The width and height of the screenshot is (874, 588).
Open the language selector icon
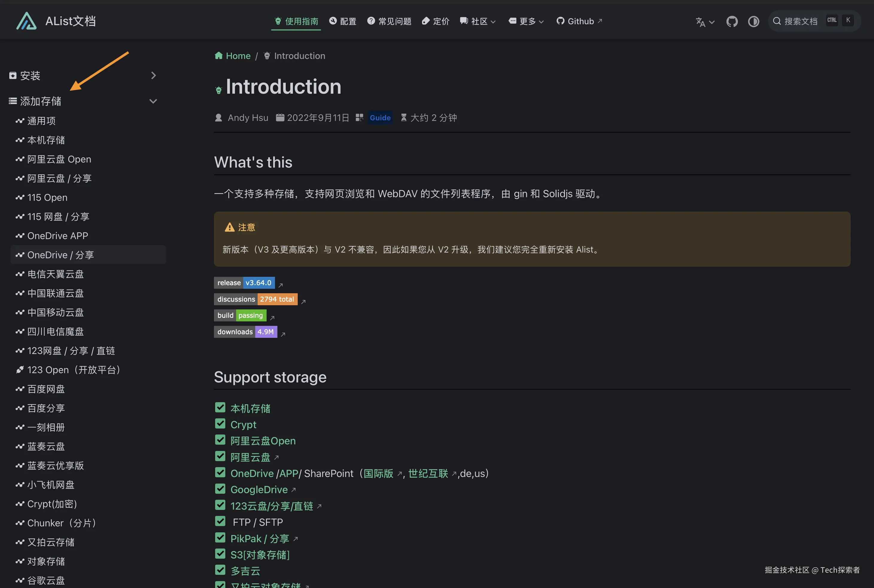[705, 22]
